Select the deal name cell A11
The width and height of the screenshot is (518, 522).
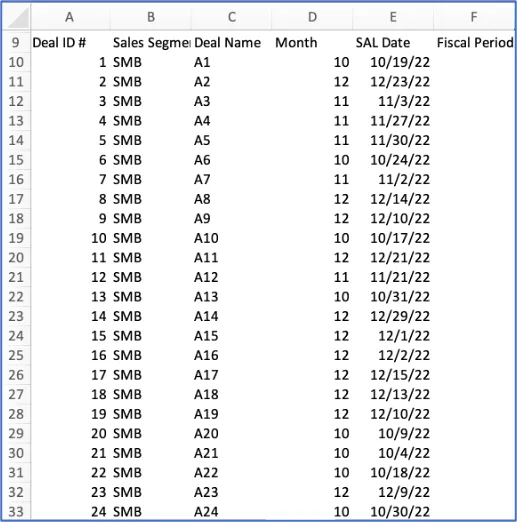click(232, 258)
